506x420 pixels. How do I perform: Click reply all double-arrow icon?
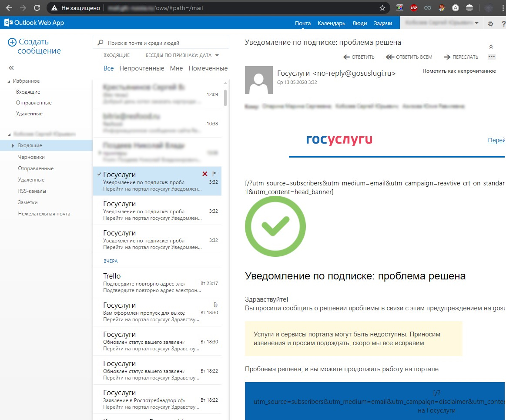coord(390,57)
